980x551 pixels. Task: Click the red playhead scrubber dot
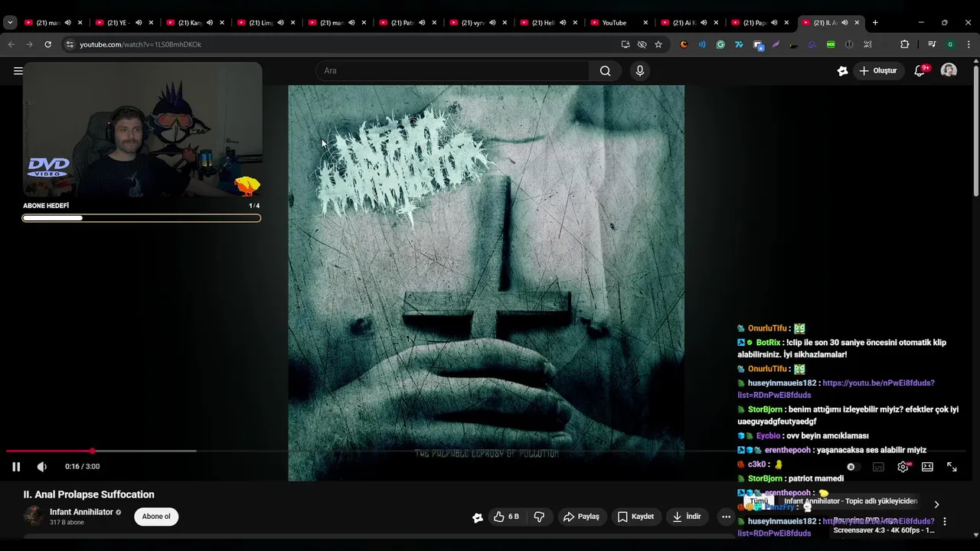coord(92,452)
